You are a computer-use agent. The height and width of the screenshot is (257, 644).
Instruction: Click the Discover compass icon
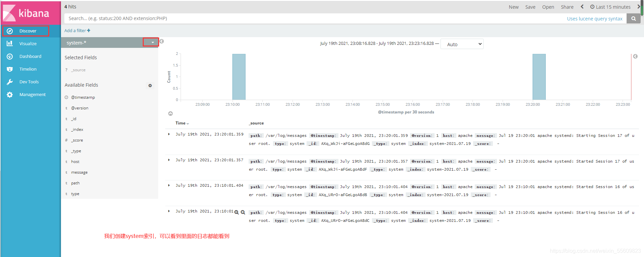click(x=10, y=31)
